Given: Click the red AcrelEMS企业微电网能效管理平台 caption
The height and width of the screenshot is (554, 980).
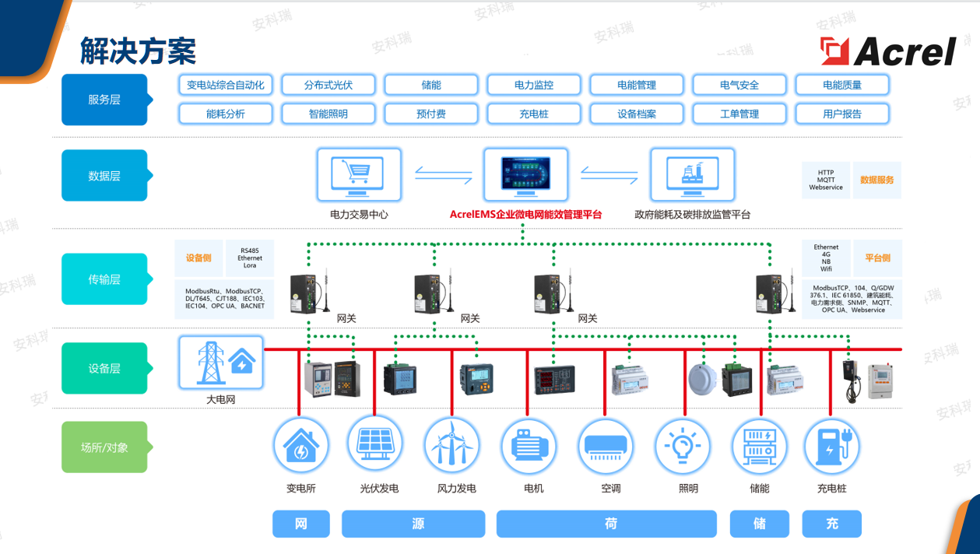Looking at the screenshot, I should coord(526,214).
